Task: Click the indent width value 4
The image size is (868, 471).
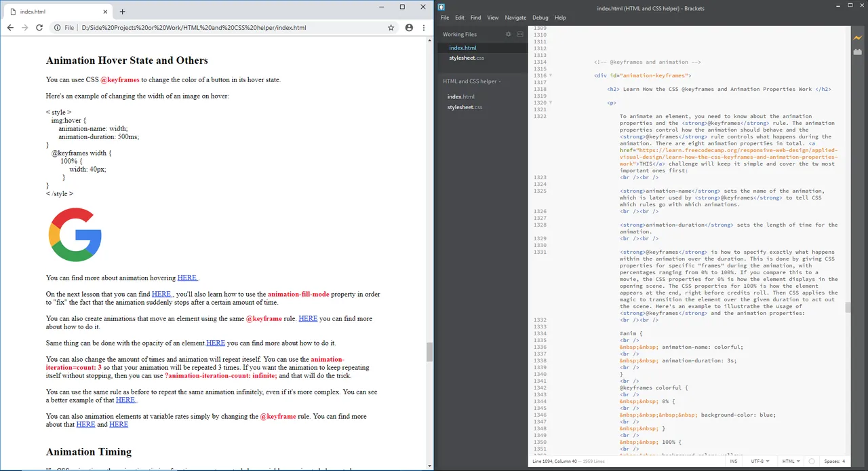Action: [x=844, y=461]
